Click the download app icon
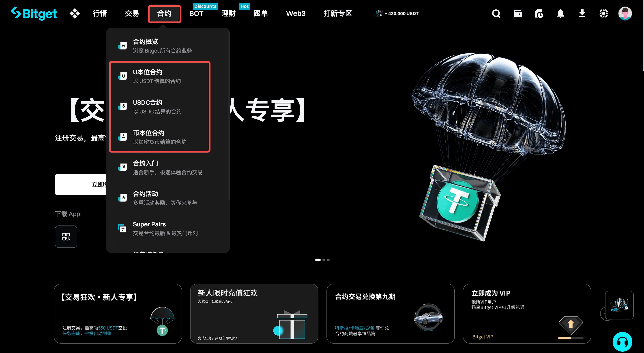 click(582, 14)
